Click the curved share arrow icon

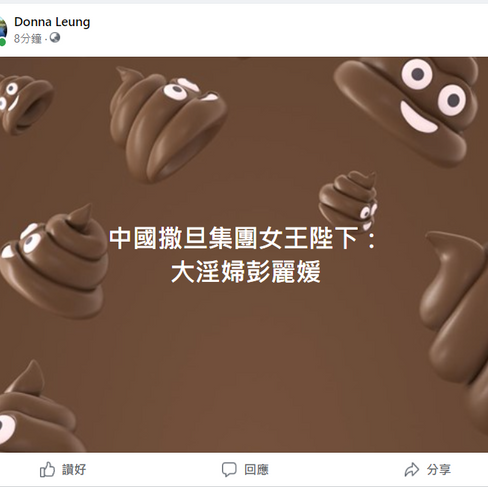pos(412,469)
